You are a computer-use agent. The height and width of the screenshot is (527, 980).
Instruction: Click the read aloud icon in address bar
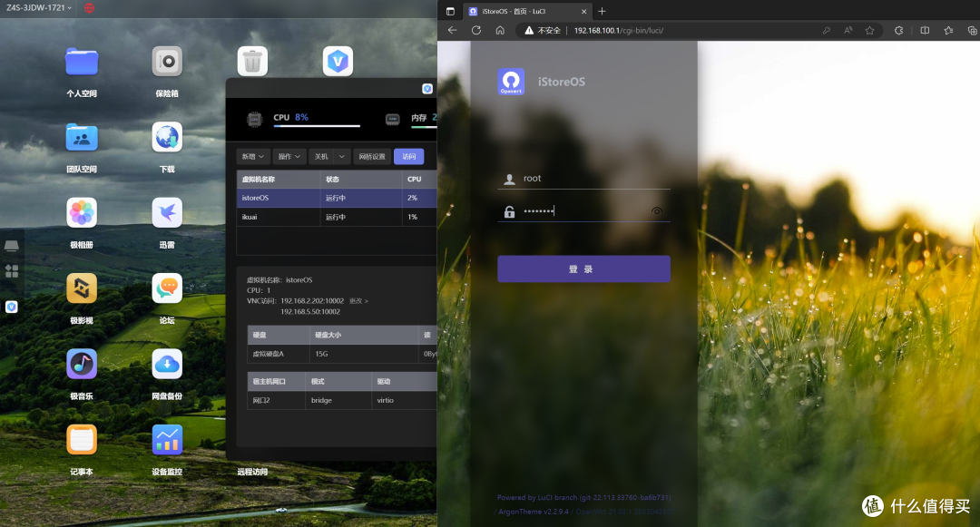[x=848, y=30]
